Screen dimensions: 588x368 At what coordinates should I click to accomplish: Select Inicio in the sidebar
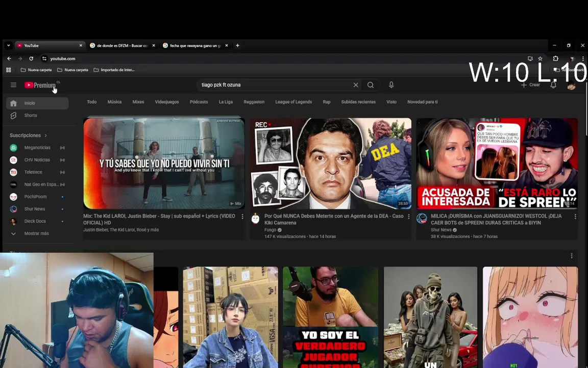point(37,103)
